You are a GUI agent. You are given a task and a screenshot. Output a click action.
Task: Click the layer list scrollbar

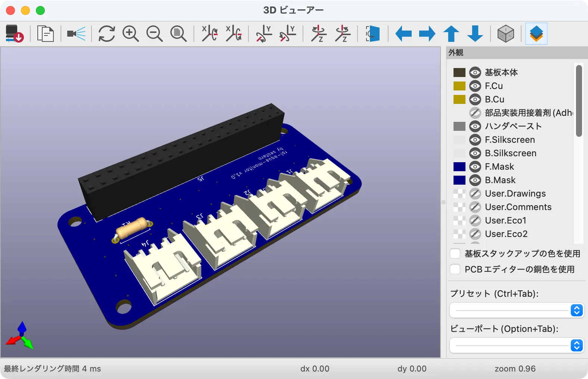[579, 101]
